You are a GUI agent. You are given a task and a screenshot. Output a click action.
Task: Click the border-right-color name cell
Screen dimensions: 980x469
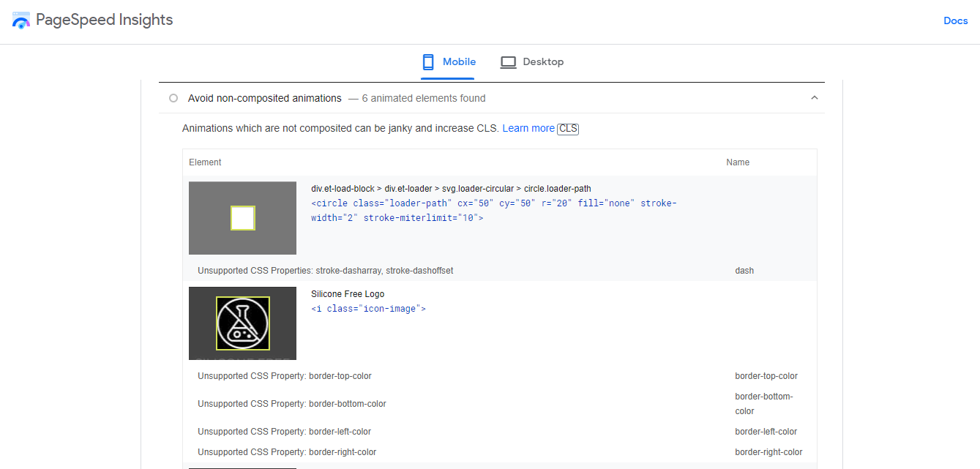pyautogui.click(x=768, y=452)
